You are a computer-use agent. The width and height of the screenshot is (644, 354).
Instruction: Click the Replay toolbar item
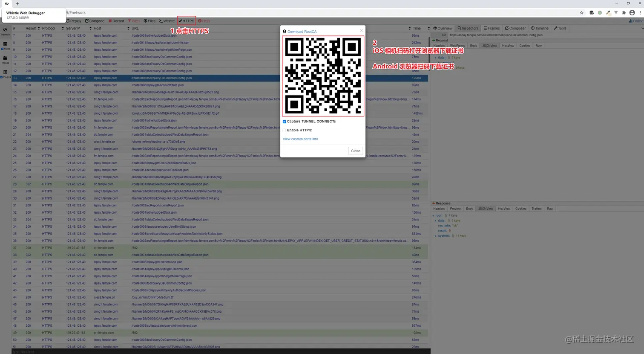74,21
